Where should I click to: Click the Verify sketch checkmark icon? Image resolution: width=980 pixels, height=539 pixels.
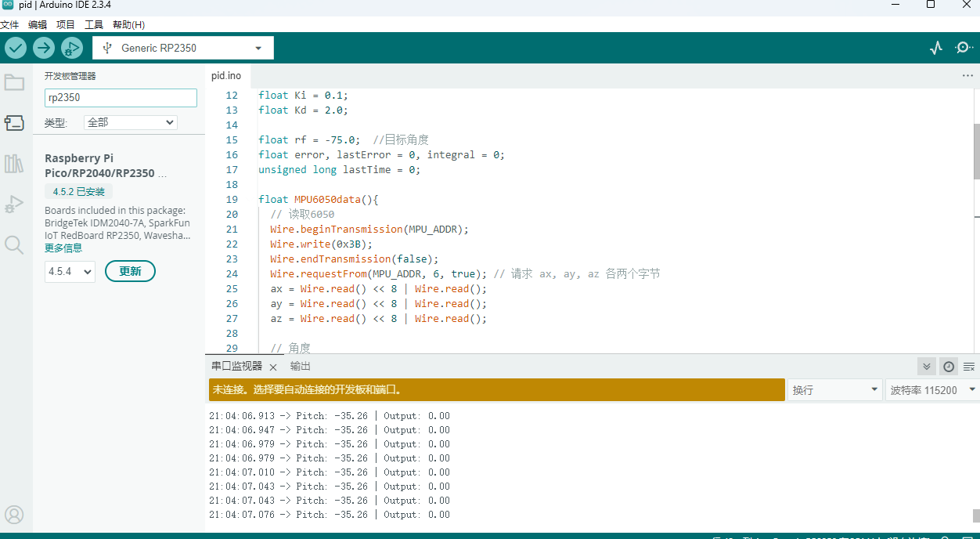pos(16,48)
